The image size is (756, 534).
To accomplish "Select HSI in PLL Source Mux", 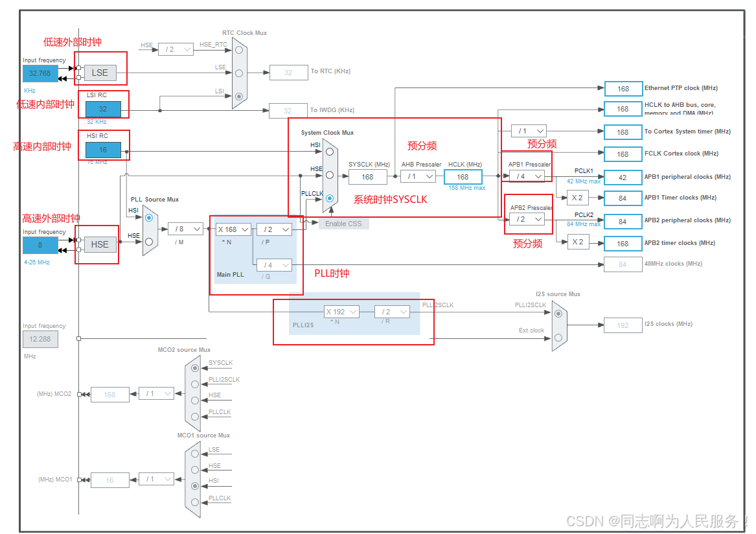I will pos(149,218).
